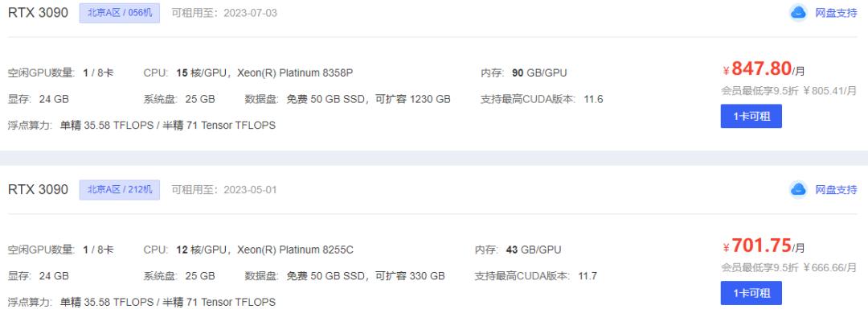The image size is (868, 326).
Task: Click the cloud icon in the 212机 listing
Action: click(x=798, y=189)
